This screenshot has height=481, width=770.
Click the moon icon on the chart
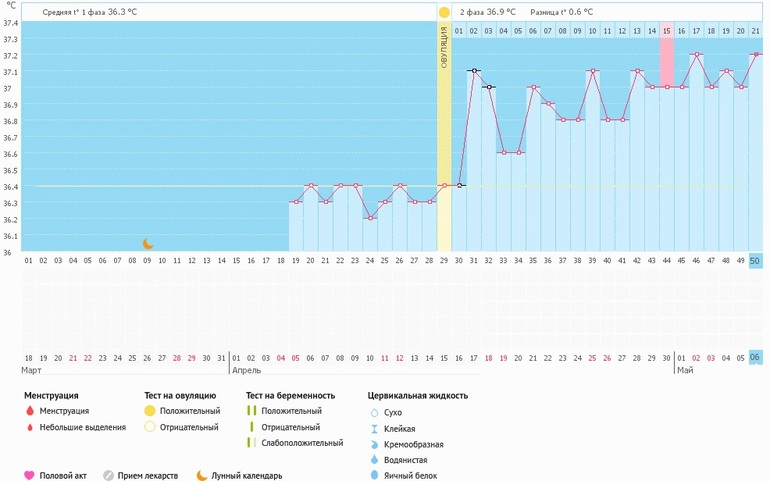(x=148, y=243)
